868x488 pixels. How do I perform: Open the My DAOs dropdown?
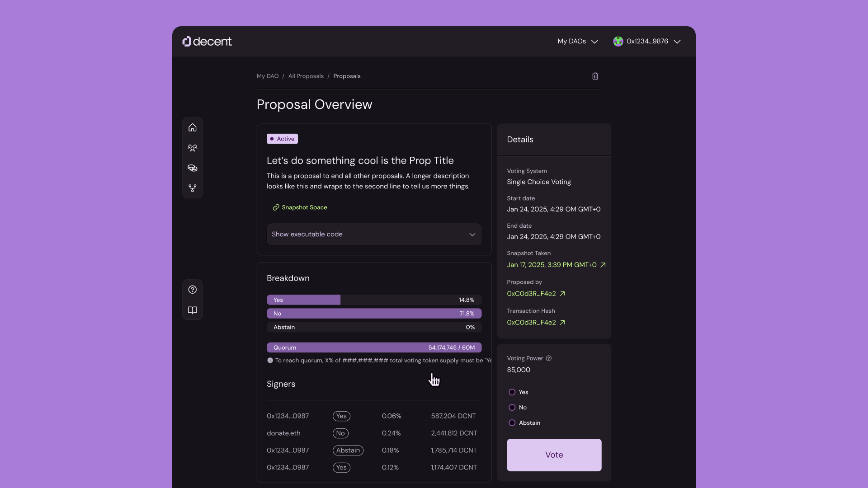[578, 41]
